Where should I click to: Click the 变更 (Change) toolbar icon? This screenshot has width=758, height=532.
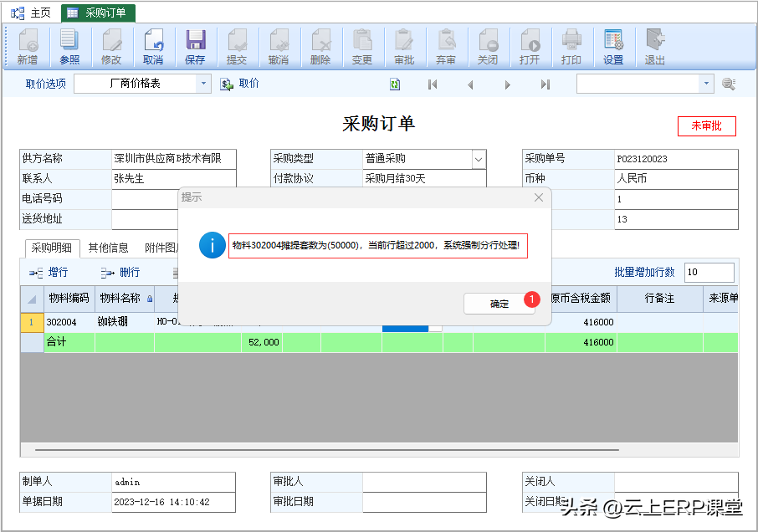point(362,47)
